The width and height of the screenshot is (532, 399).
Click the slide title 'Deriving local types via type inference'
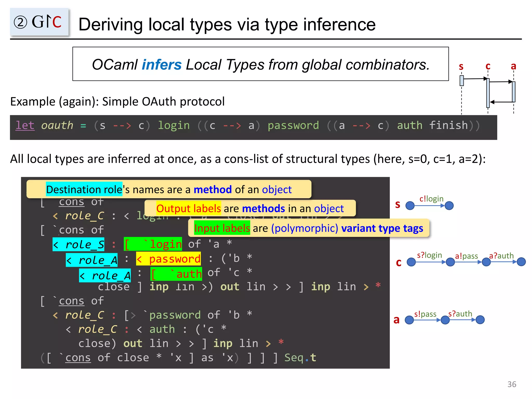pyautogui.click(x=227, y=25)
